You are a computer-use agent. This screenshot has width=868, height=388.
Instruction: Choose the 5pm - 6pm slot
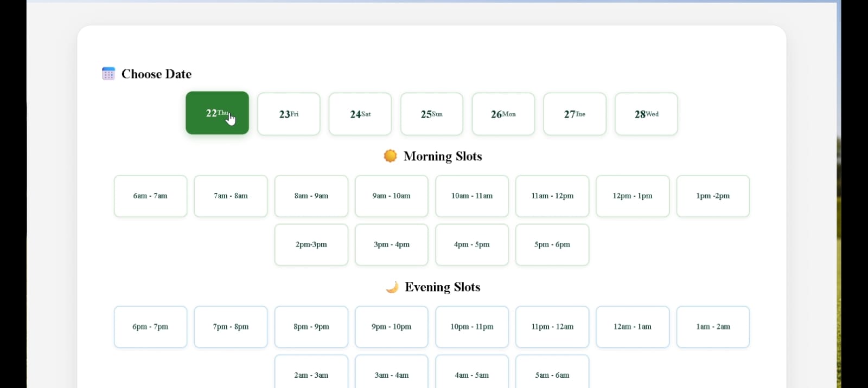(552, 245)
